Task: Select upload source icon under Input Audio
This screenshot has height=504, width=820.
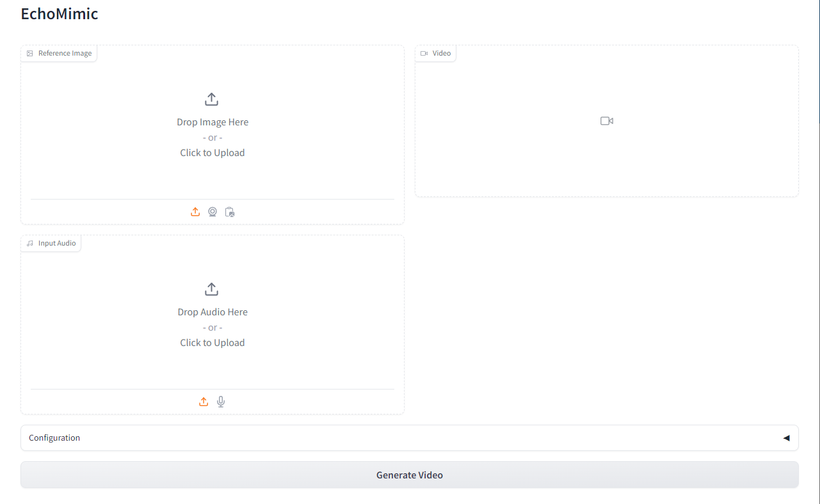Action: pos(204,402)
